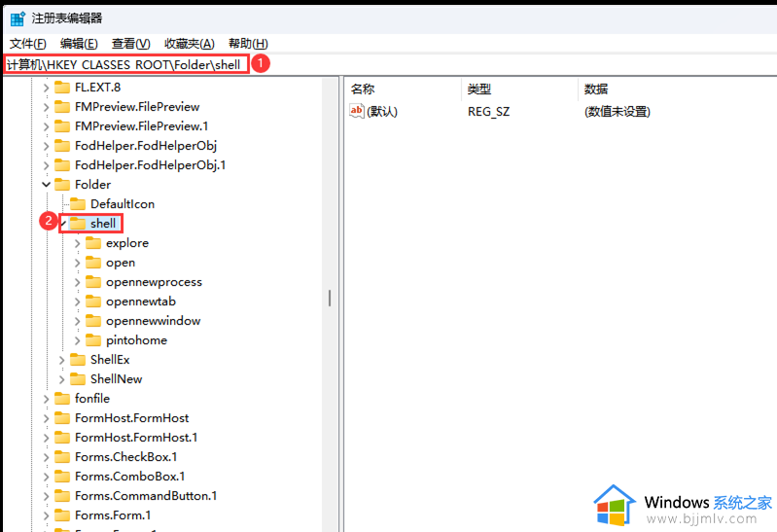The height and width of the screenshot is (532, 777).
Task: Click the Forms.CheckBox.1 folder icon
Action: pyautogui.click(x=62, y=457)
